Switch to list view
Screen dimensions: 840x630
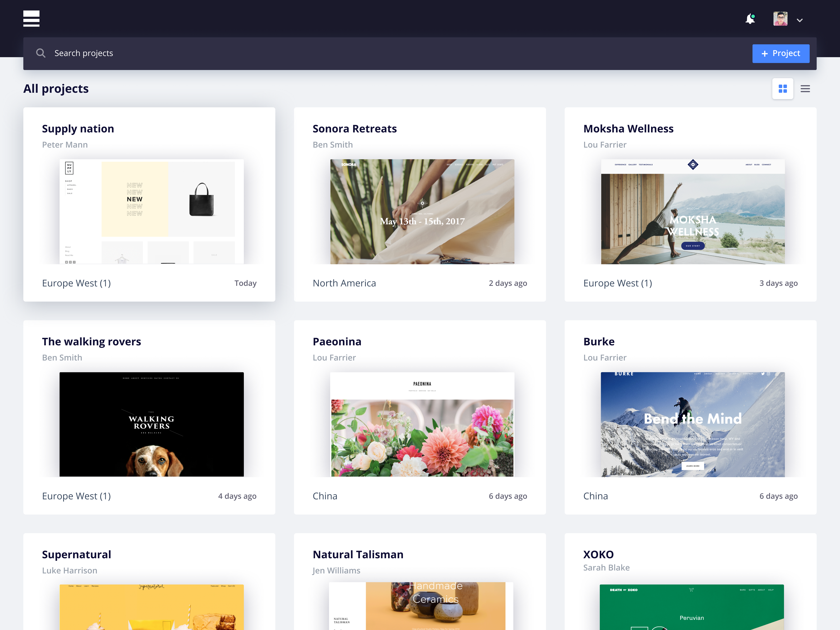pos(805,89)
